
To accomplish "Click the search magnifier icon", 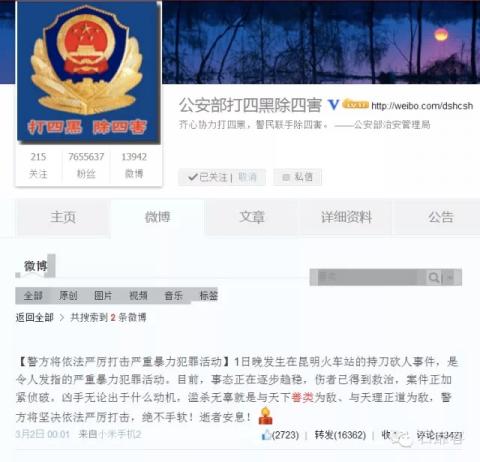I will pos(434,277).
